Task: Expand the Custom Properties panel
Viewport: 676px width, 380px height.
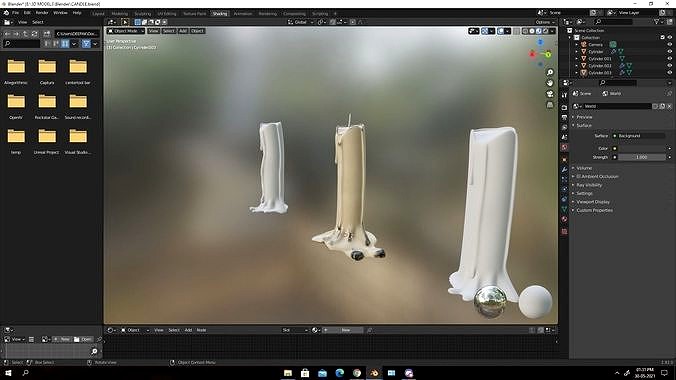Action: [x=595, y=210]
